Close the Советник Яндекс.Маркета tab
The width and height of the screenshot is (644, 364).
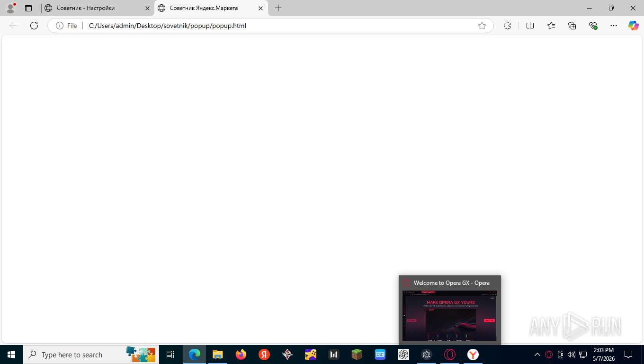[260, 8]
